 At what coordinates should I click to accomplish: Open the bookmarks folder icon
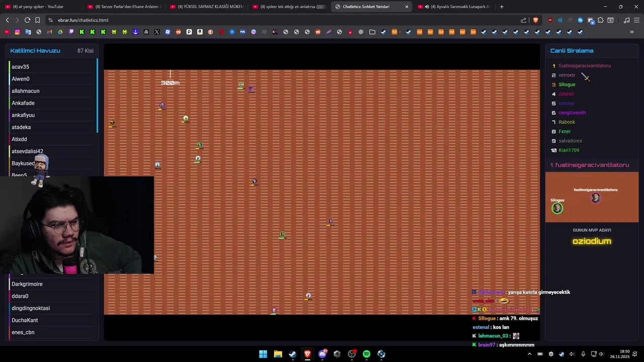click(372, 32)
